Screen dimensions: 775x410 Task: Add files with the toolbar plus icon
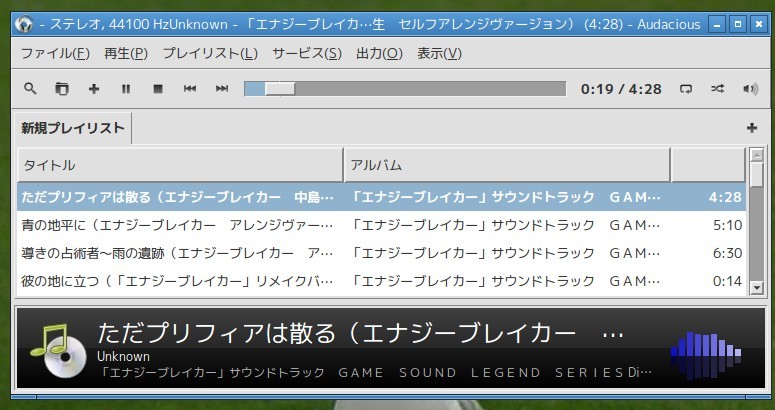pos(94,89)
